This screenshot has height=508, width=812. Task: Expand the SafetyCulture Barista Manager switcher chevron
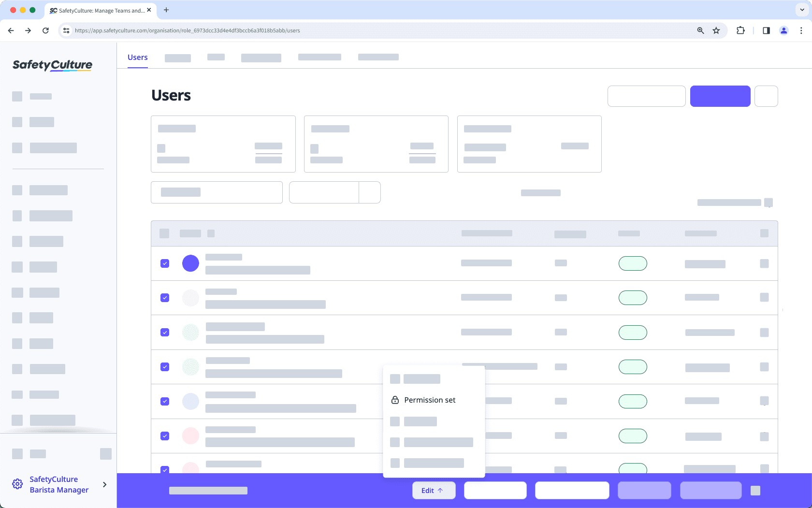tap(104, 484)
